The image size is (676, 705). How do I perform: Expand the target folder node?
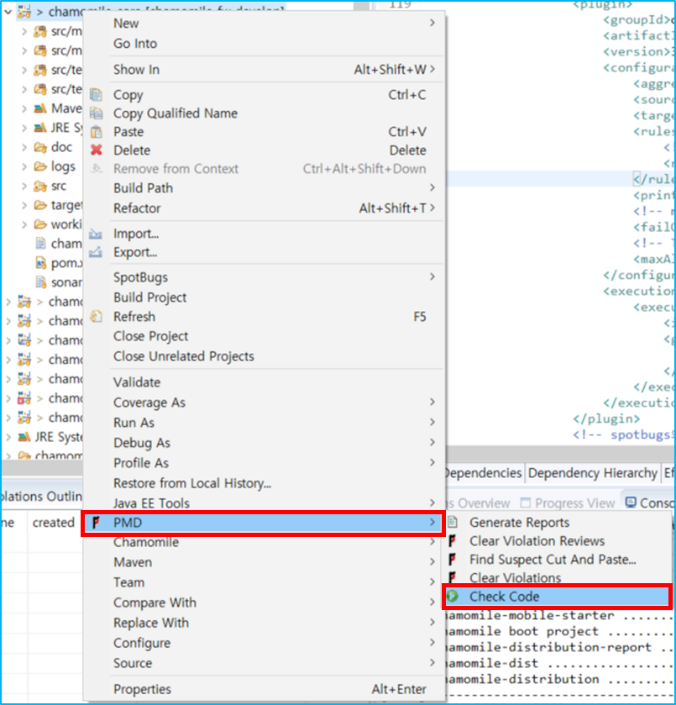pyautogui.click(x=24, y=205)
